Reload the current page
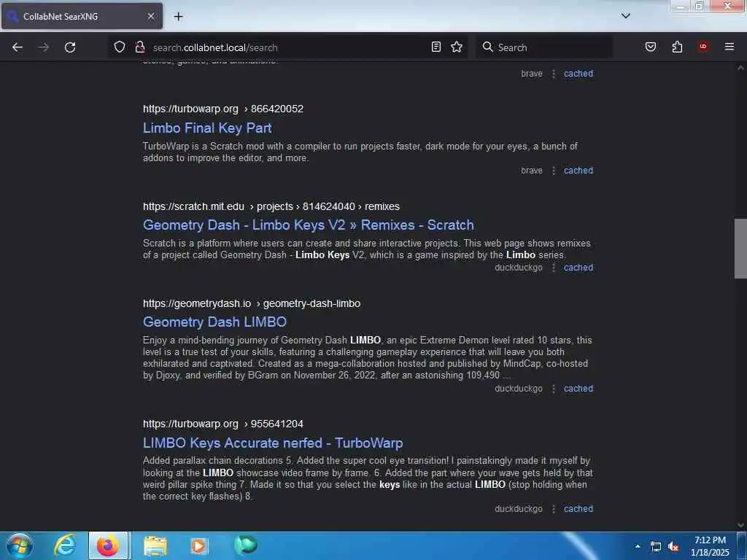 [x=70, y=47]
